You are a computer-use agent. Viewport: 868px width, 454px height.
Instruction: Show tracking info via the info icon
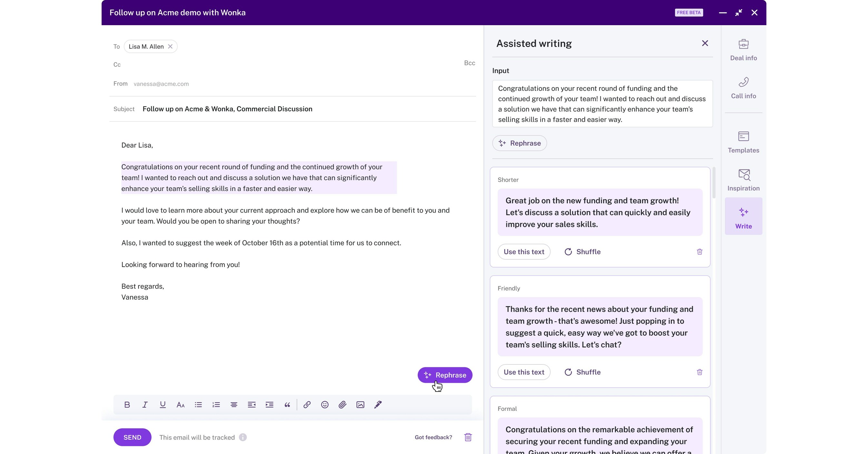tap(243, 437)
